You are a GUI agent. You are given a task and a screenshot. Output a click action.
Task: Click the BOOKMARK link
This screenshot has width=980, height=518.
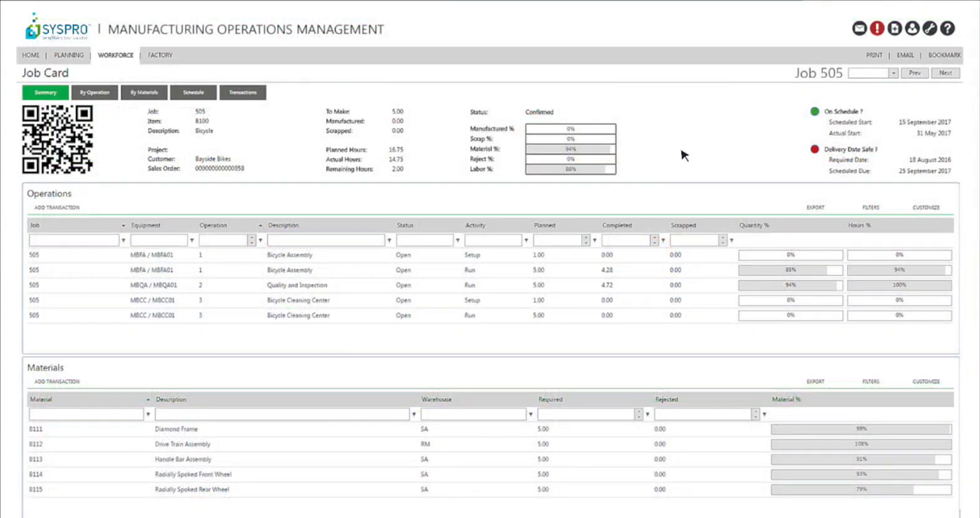click(944, 55)
